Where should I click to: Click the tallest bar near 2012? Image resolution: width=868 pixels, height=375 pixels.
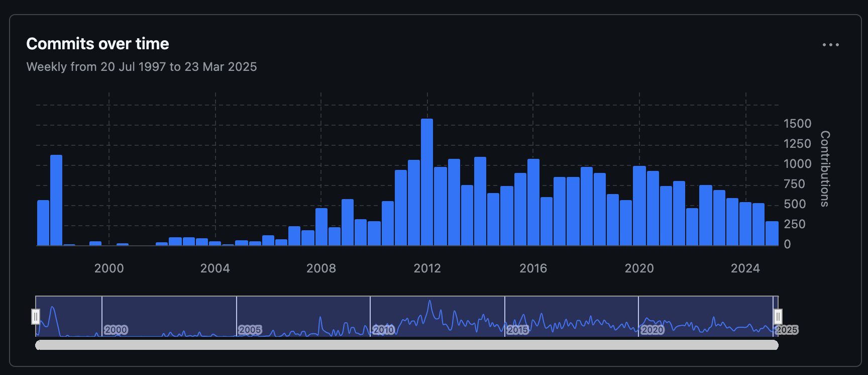[x=427, y=182]
